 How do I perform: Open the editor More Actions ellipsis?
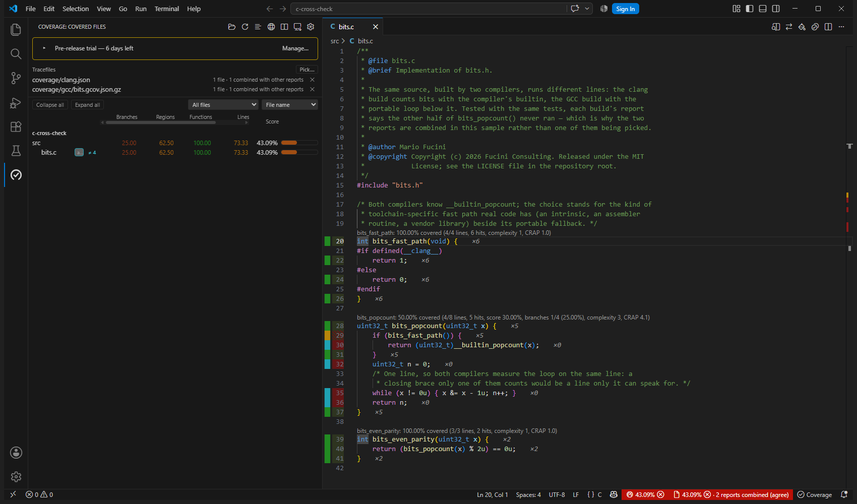pyautogui.click(x=841, y=27)
